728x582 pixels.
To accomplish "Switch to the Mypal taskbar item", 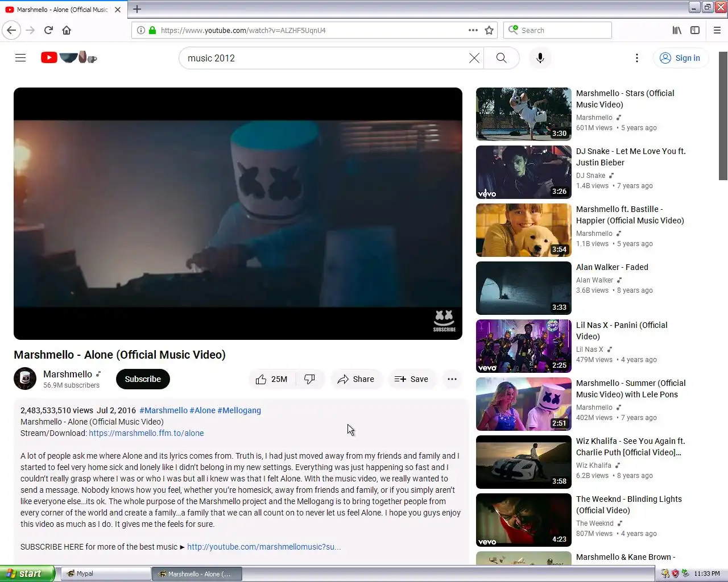I will (x=105, y=573).
